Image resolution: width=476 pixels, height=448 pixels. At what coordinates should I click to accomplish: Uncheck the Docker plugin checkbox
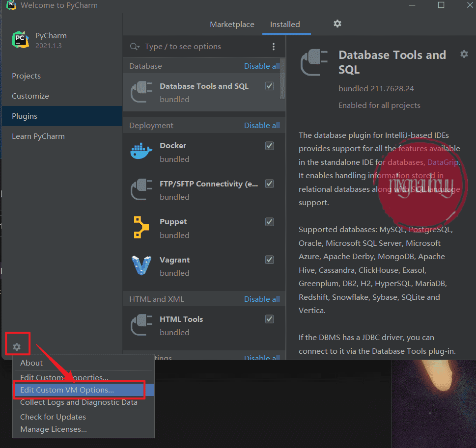coord(269,146)
